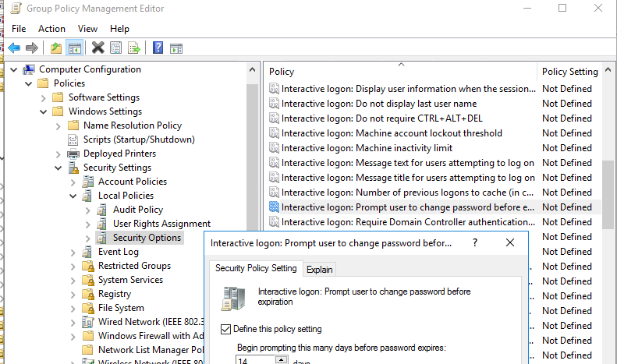Go back using the blue Back arrow

14,48
